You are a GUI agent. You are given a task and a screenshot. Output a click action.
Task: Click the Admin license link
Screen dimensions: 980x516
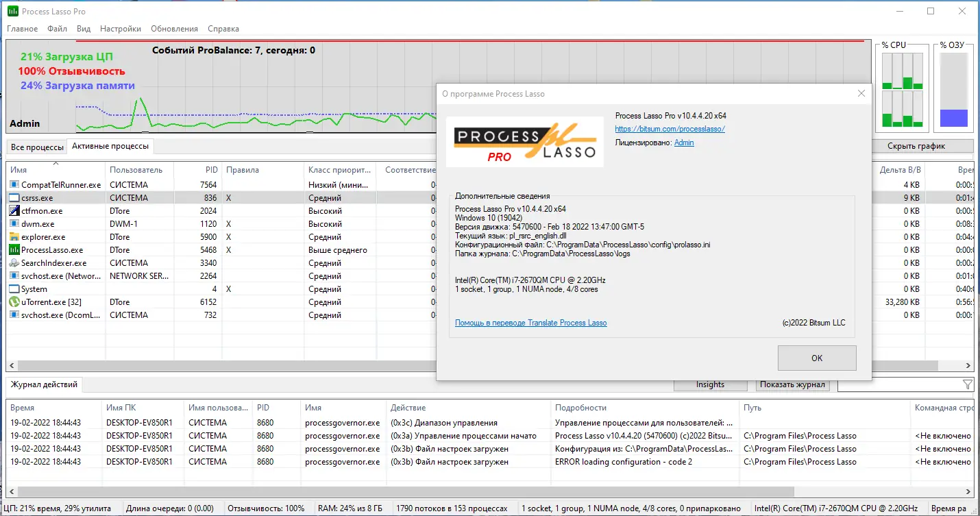(x=684, y=143)
